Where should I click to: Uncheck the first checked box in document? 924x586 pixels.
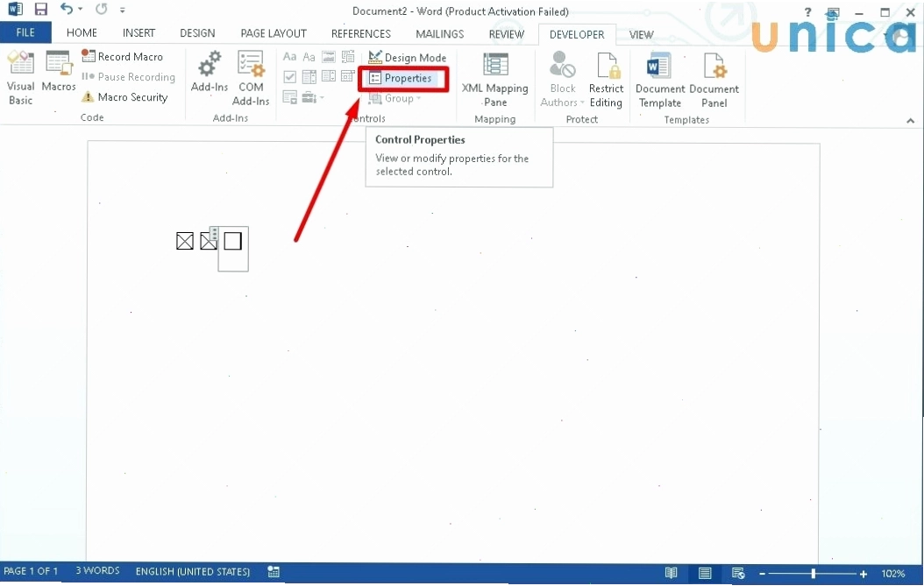pos(185,241)
